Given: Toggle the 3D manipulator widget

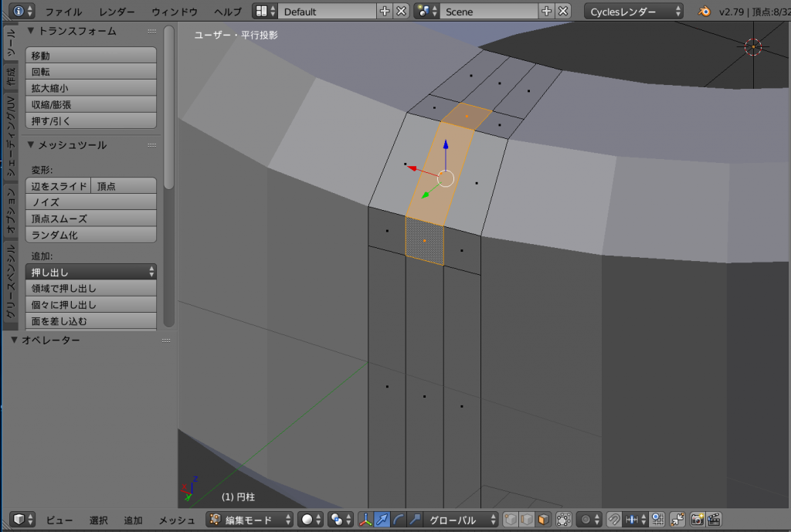Looking at the screenshot, I should pyautogui.click(x=365, y=520).
